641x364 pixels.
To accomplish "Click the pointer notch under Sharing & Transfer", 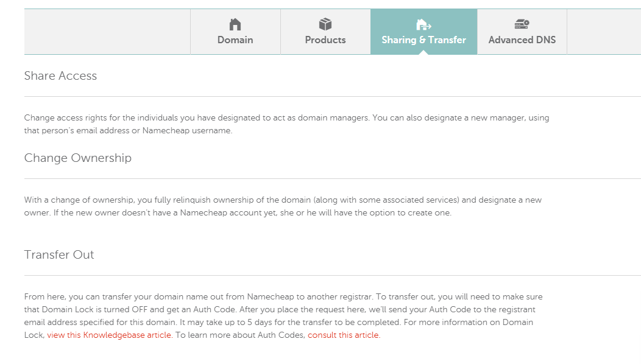I will pos(423,52).
